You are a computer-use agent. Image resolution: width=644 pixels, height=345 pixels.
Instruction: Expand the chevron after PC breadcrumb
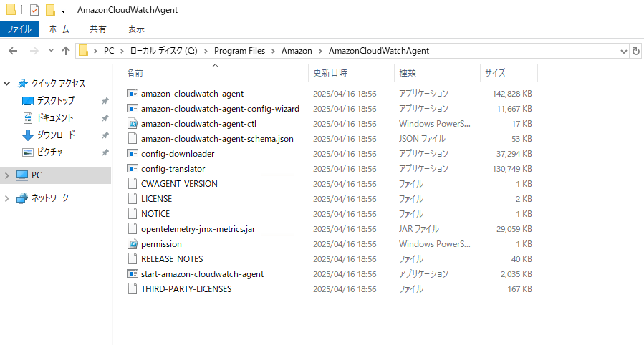[x=122, y=51]
